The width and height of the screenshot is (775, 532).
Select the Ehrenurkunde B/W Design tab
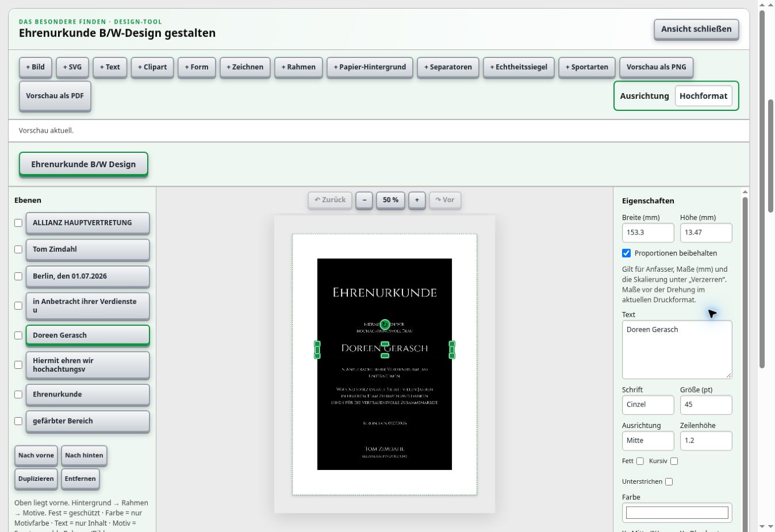coord(83,164)
